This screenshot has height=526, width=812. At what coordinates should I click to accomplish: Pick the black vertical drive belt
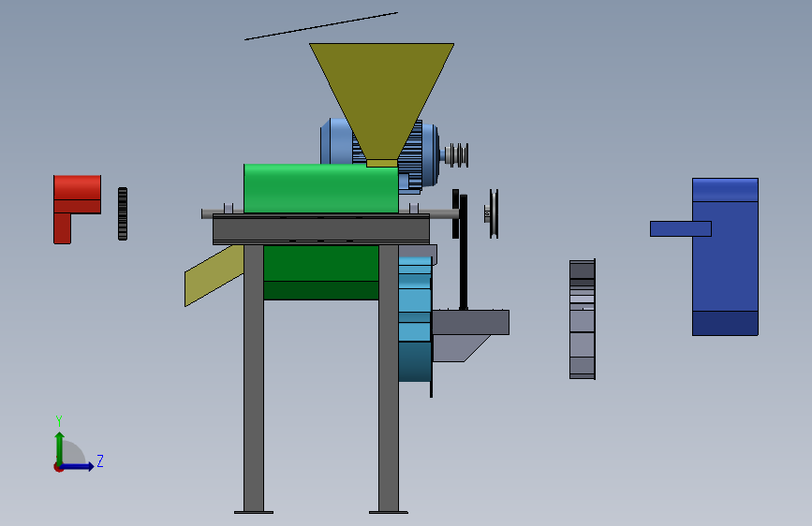464,252
